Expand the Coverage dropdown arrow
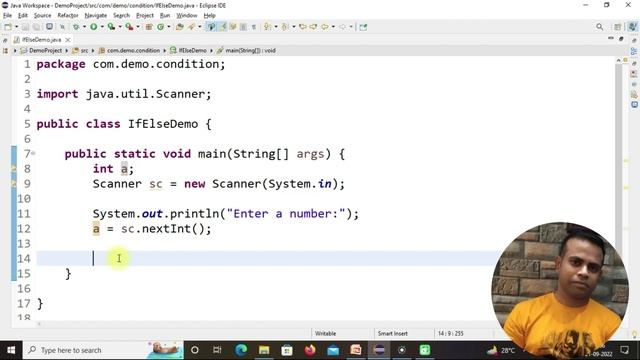Screen dimensions: 640x360 click(120, 27)
